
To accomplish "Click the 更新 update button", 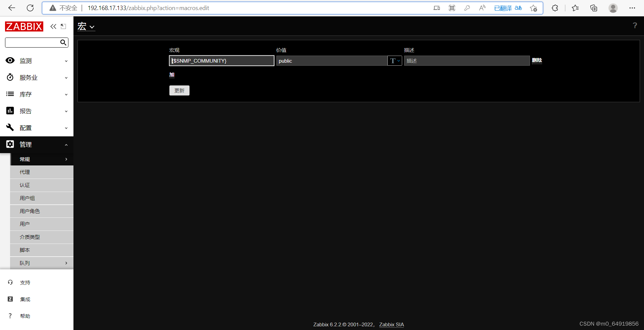I will [x=179, y=90].
